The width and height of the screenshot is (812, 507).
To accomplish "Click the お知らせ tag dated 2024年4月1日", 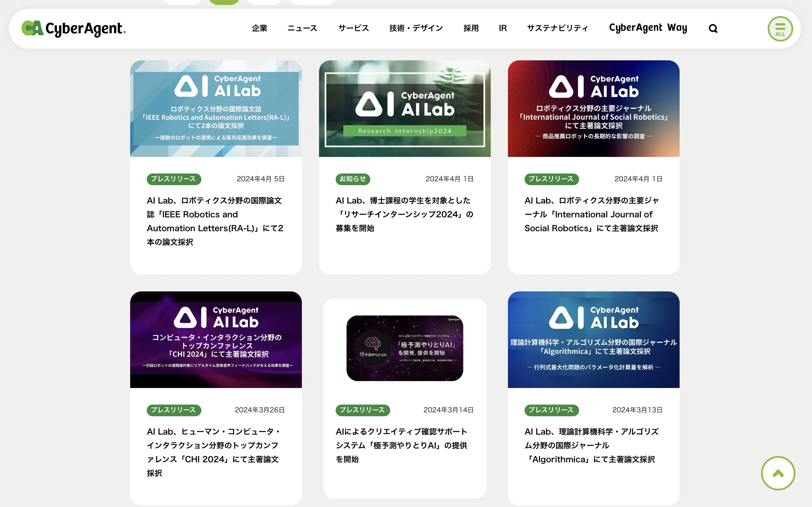I will point(353,179).
